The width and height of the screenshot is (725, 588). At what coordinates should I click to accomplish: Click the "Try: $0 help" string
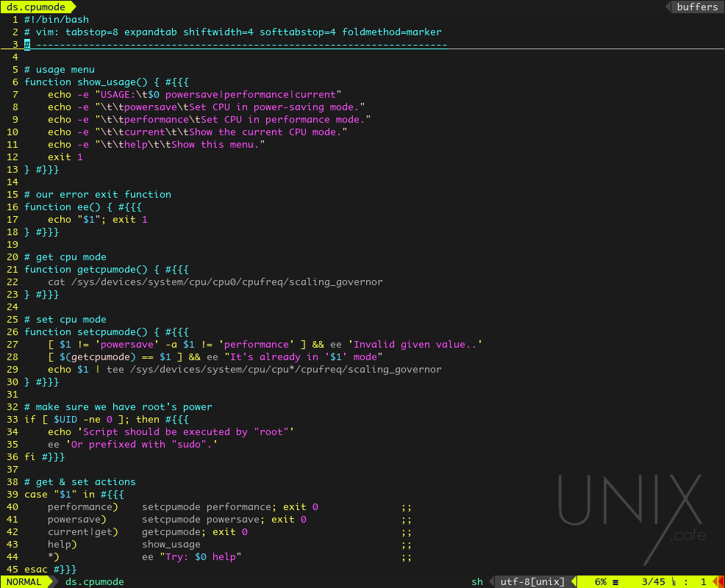click(200, 556)
